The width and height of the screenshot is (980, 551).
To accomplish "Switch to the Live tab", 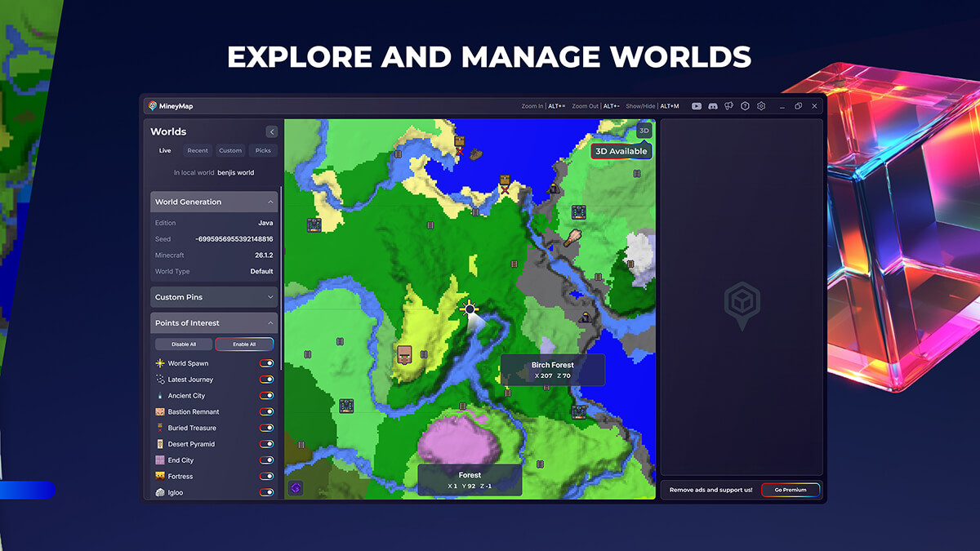I will point(165,150).
